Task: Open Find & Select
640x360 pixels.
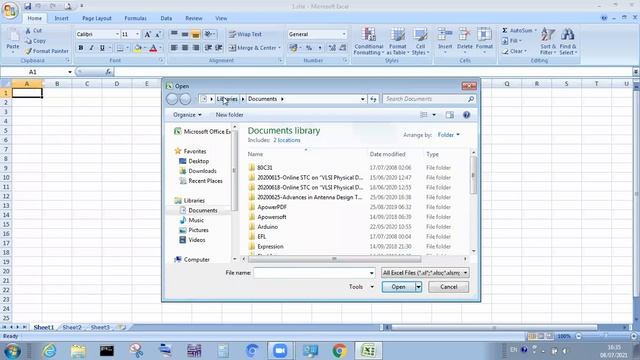Action: pyautogui.click(x=568, y=41)
